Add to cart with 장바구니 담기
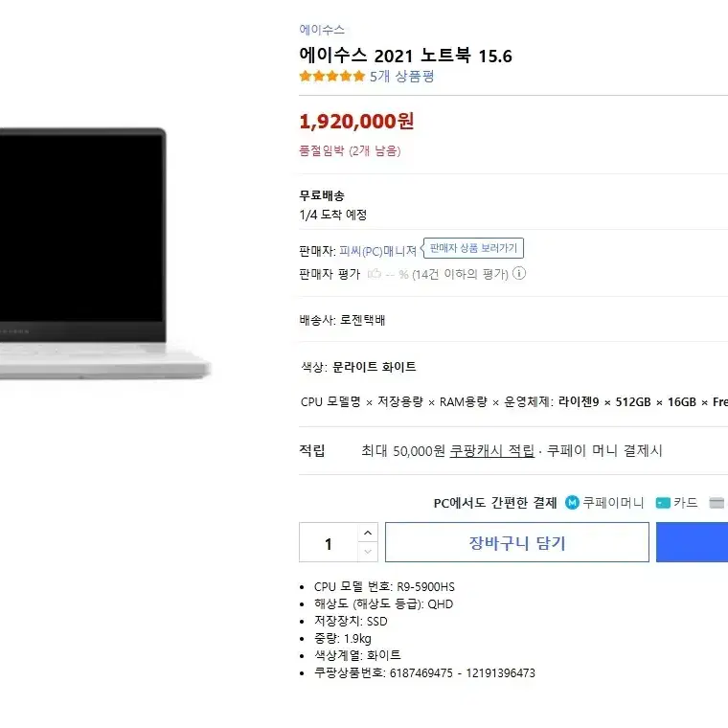Viewport: 728px width, 728px height. click(516, 542)
